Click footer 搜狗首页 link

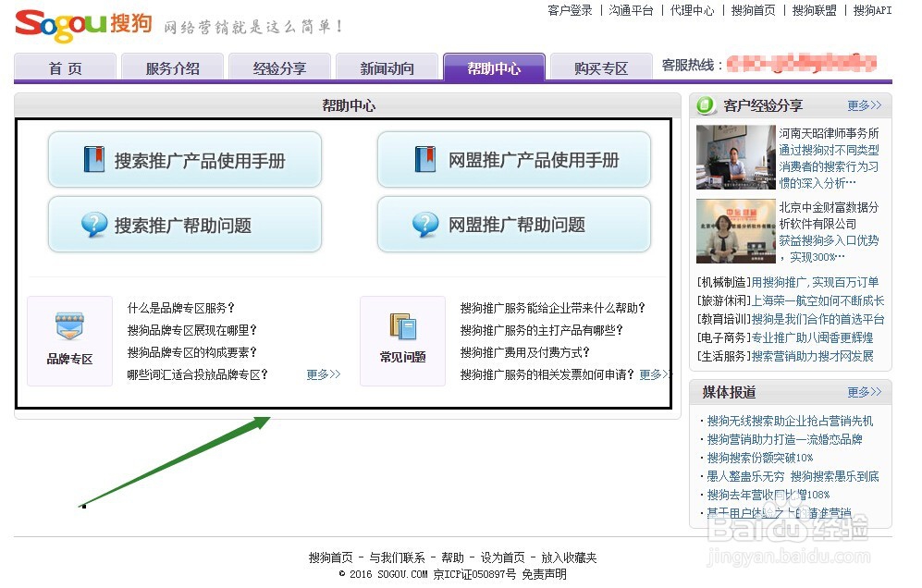pos(330,557)
